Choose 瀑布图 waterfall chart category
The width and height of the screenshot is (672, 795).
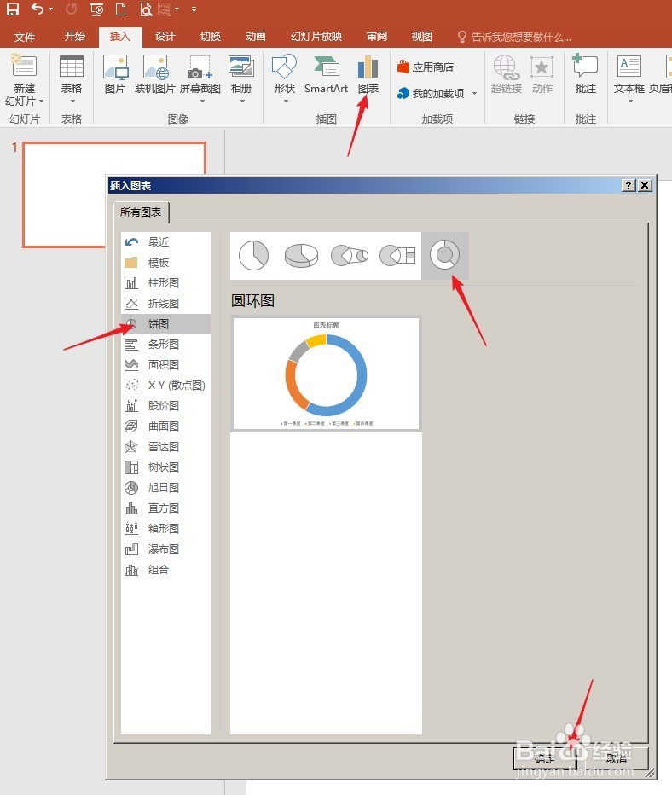click(x=165, y=548)
